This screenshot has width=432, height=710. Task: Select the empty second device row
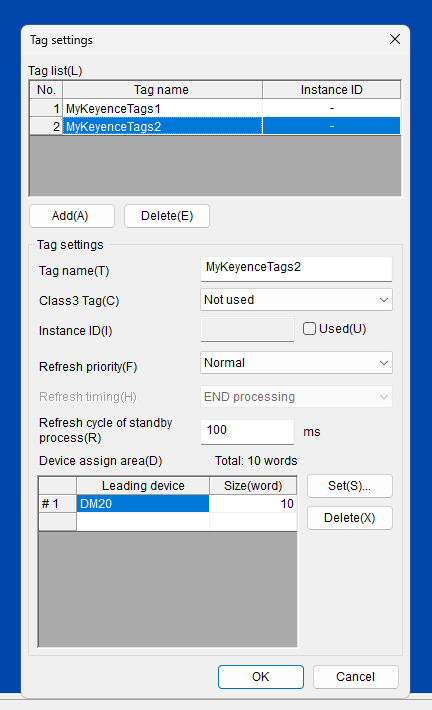point(168,521)
